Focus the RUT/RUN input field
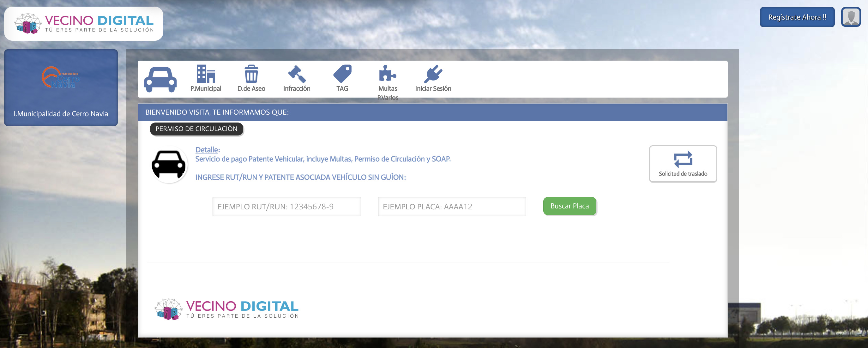Viewport: 868px width, 348px height. pos(286,207)
